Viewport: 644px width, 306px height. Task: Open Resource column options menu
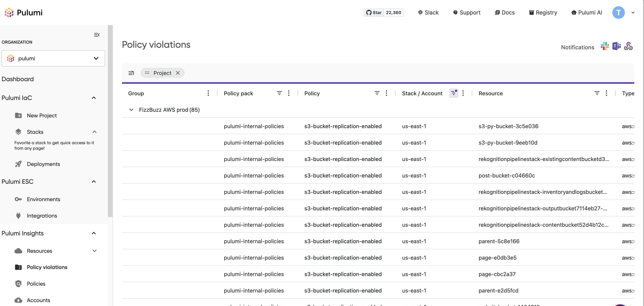[606, 93]
